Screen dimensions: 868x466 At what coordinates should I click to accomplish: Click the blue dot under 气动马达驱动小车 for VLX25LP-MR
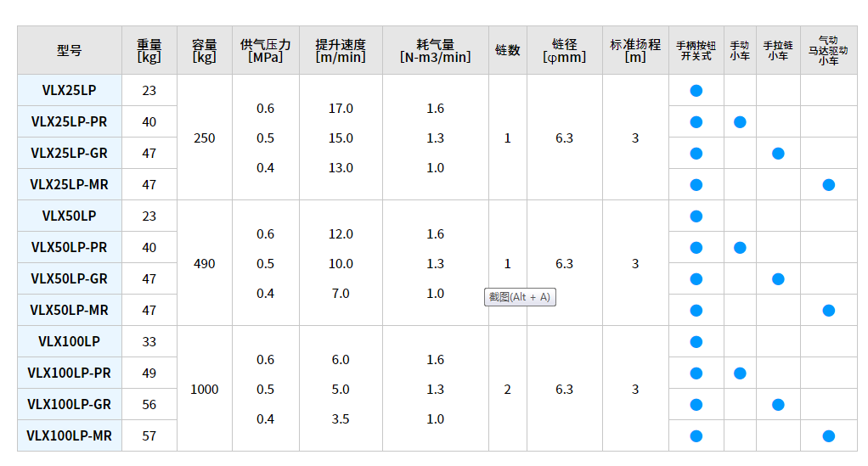pos(829,185)
